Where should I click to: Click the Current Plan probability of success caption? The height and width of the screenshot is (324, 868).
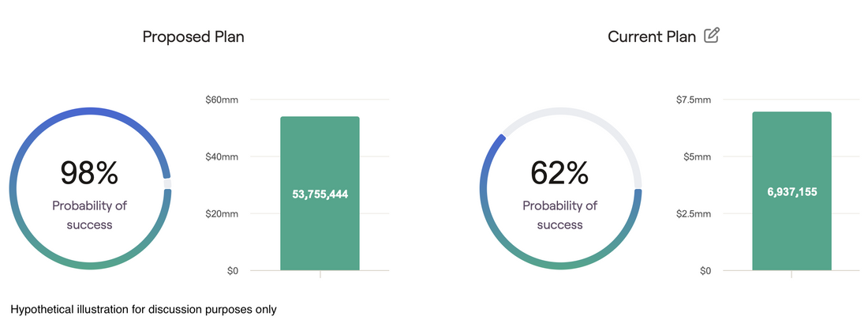(560, 215)
